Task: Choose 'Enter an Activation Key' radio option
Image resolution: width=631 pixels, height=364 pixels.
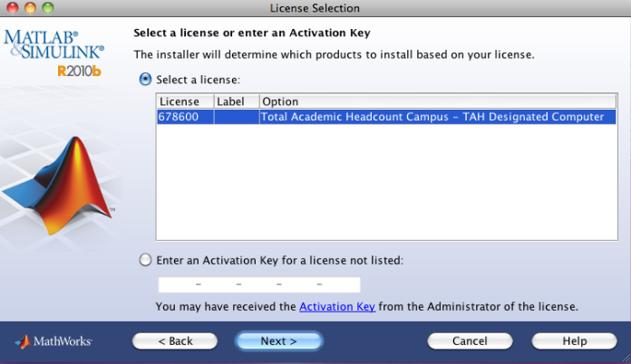Action: click(145, 260)
